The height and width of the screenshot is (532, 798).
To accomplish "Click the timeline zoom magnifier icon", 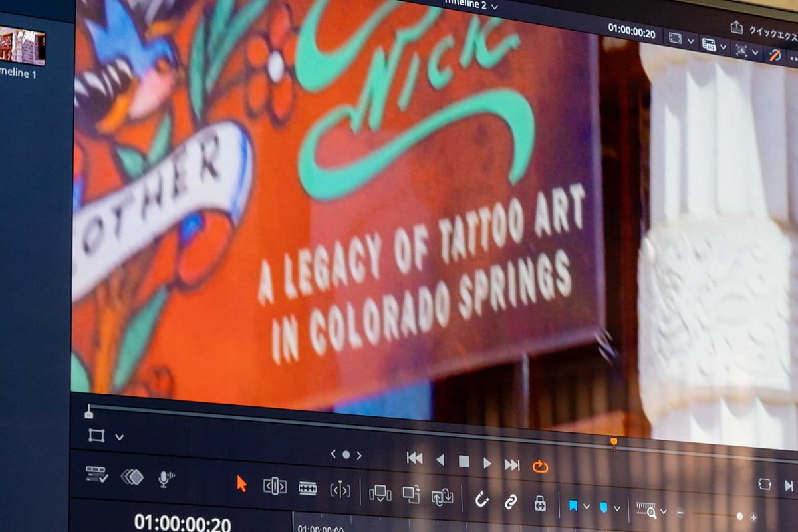I will pyautogui.click(x=646, y=510).
